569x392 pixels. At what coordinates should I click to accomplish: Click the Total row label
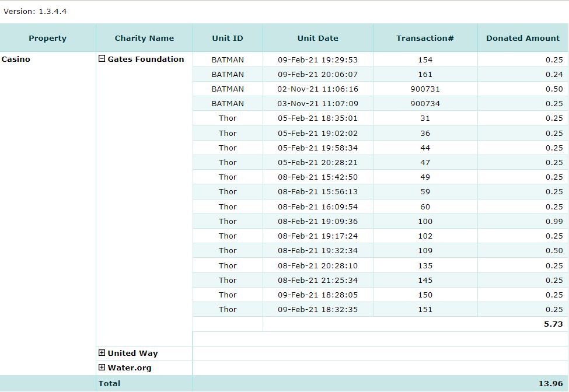pyautogui.click(x=110, y=384)
